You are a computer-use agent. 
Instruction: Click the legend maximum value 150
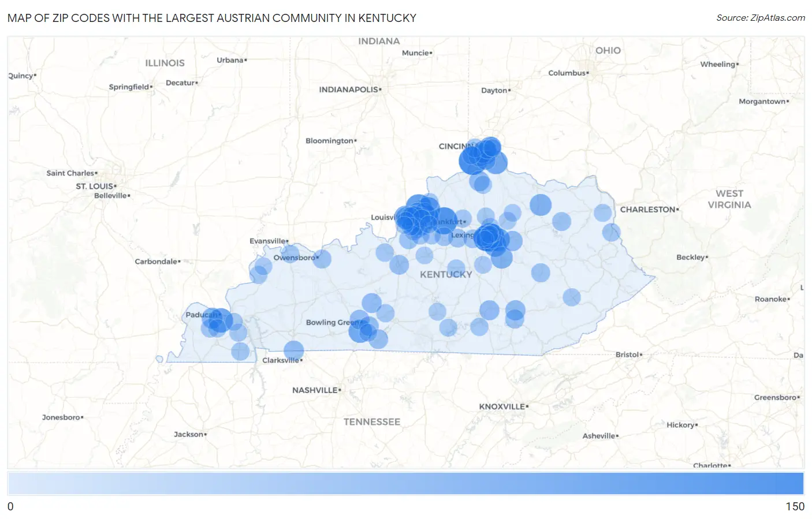pyautogui.click(x=795, y=506)
